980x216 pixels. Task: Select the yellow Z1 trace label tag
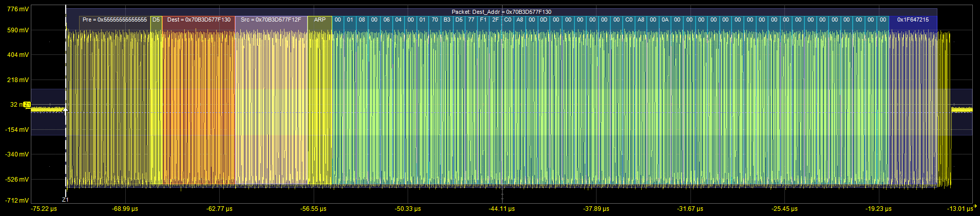click(27, 105)
